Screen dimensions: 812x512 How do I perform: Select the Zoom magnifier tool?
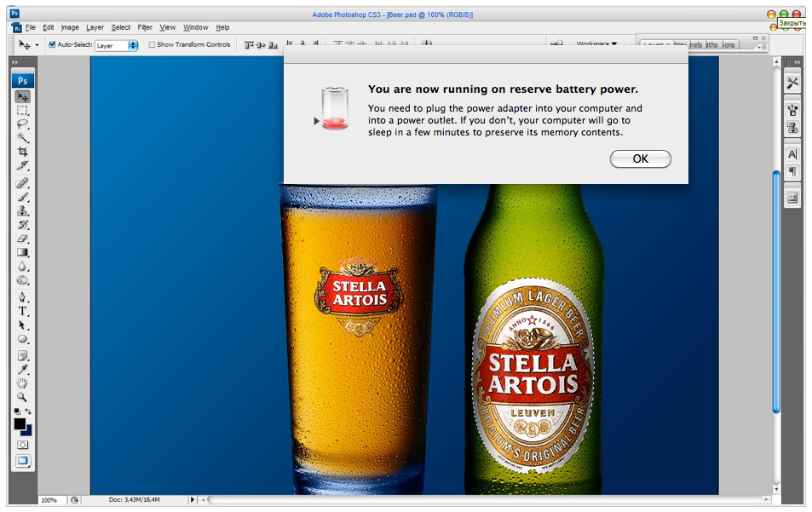coord(23,397)
